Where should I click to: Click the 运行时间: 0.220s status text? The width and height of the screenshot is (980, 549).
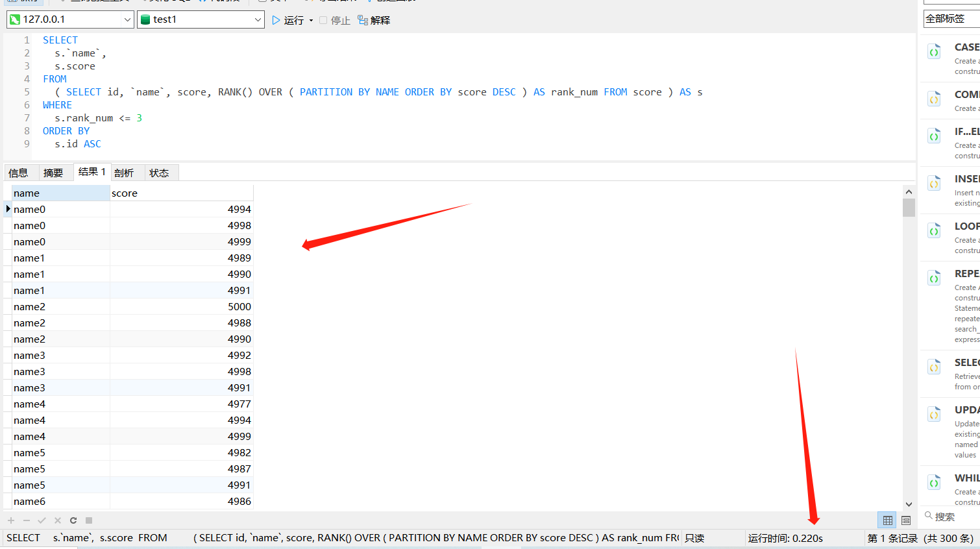[x=785, y=538]
